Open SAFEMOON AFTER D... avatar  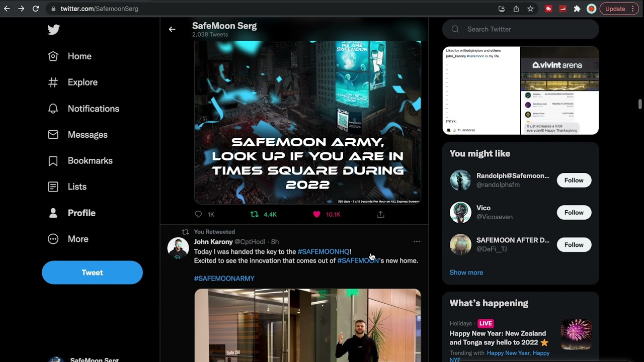(x=460, y=245)
